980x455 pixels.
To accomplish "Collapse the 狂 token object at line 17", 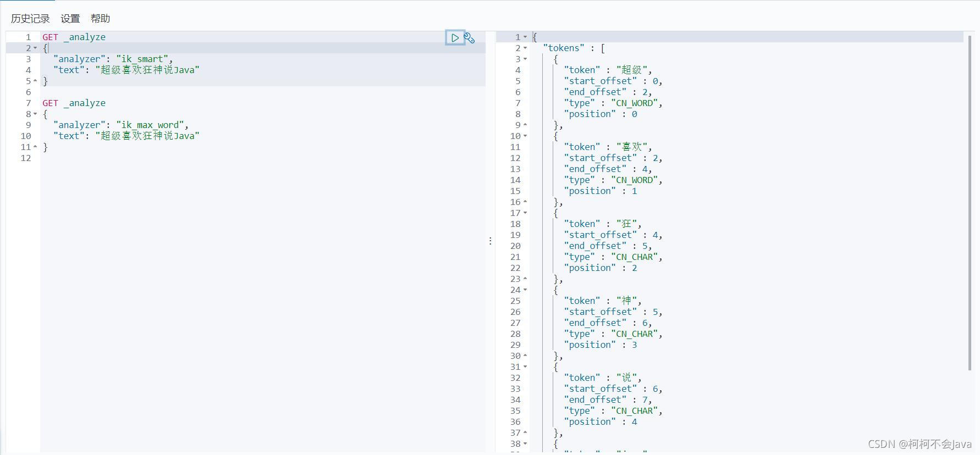I will pyautogui.click(x=525, y=213).
